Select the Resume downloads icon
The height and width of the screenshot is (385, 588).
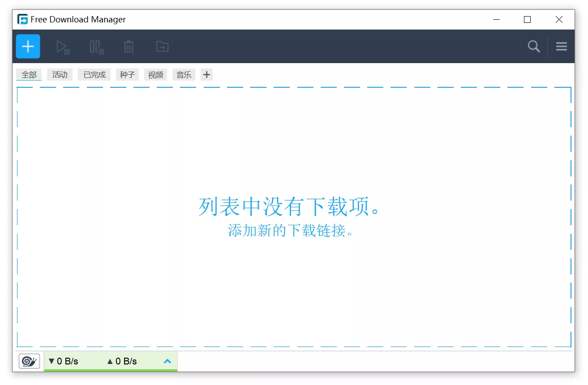click(x=62, y=46)
